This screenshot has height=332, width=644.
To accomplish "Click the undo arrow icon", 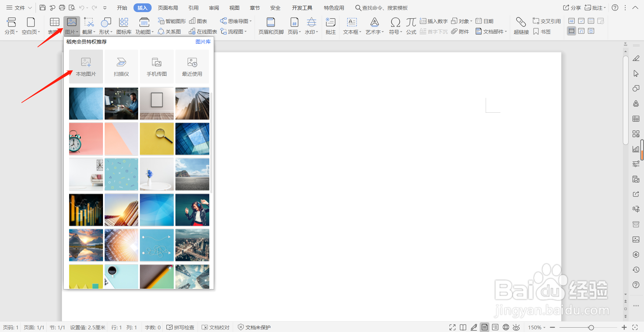I will point(82,8).
